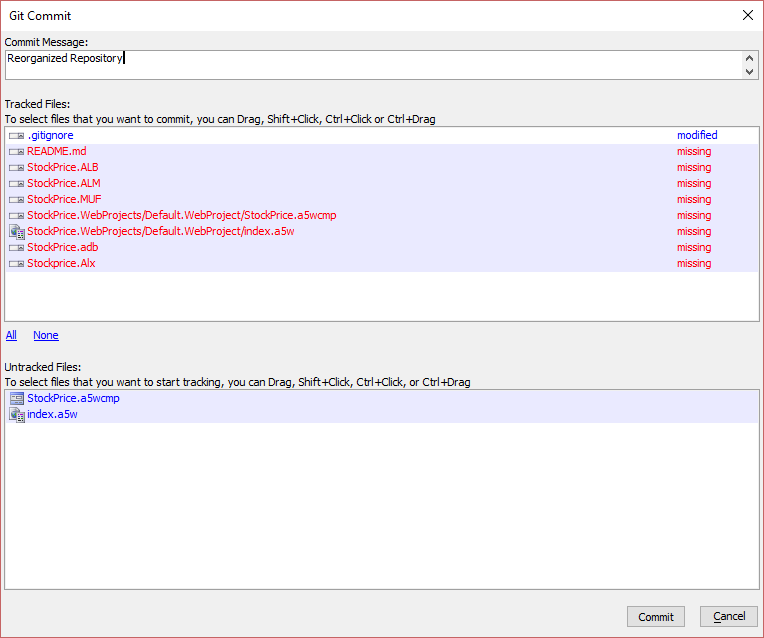This screenshot has height=638, width=764.
Task: Click into the Commit Message text box
Action: pos(373,65)
